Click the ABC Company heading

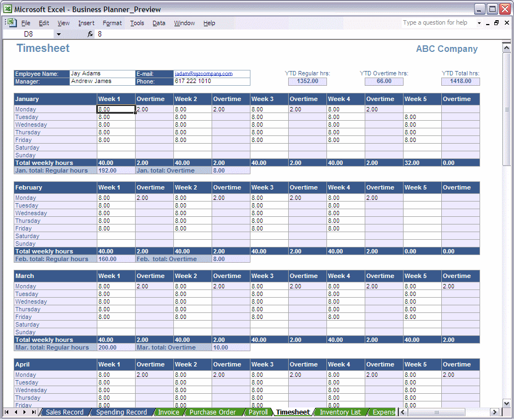[447, 49]
